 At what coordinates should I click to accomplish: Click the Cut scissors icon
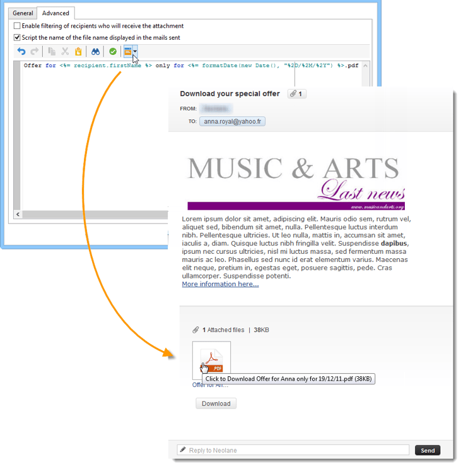(x=64, y=51)
